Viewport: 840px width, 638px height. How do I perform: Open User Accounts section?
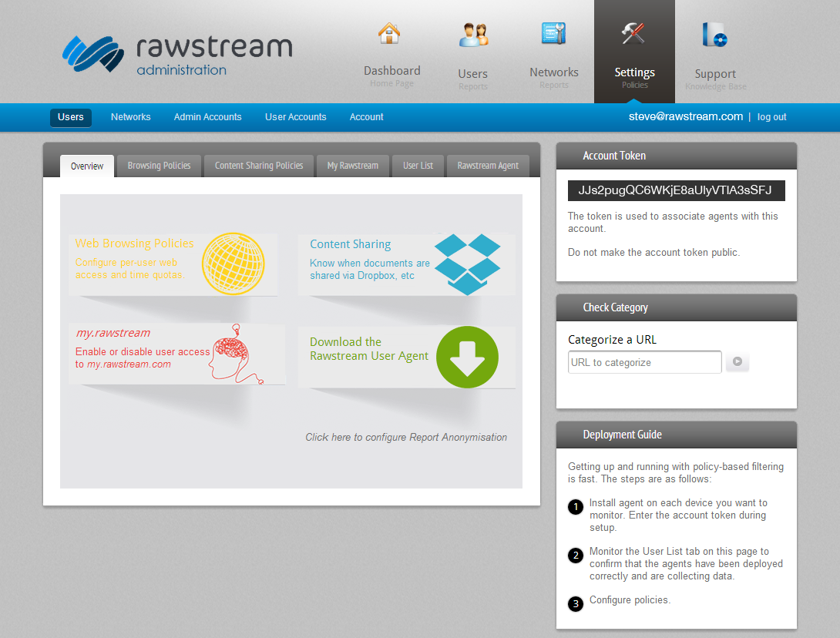(296, 117)
